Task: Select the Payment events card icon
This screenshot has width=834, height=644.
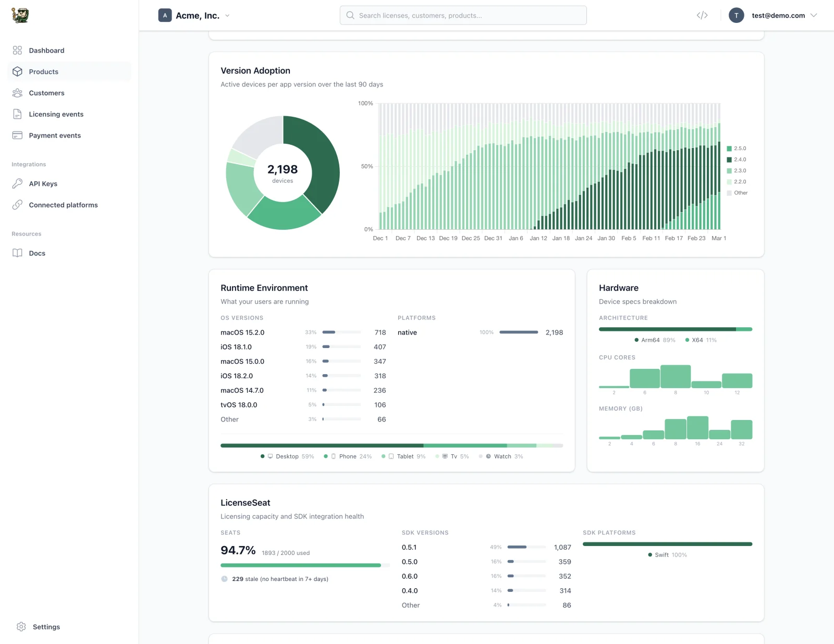Action: coord(17,135)
